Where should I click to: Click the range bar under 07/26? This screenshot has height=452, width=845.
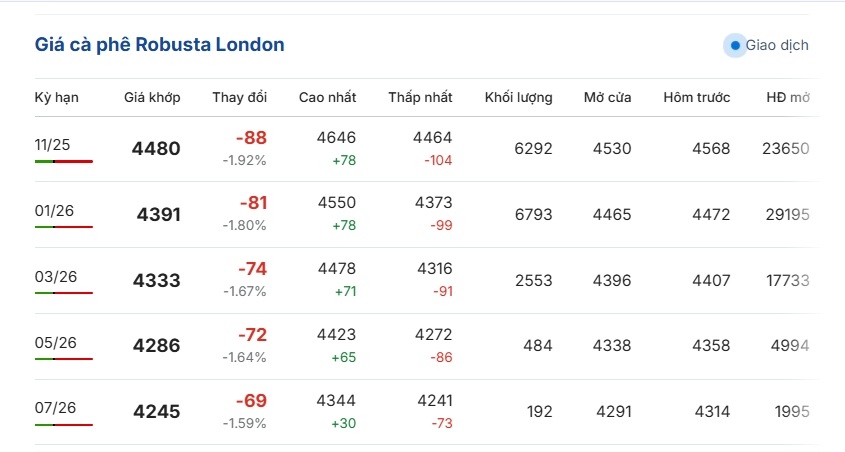63,425
